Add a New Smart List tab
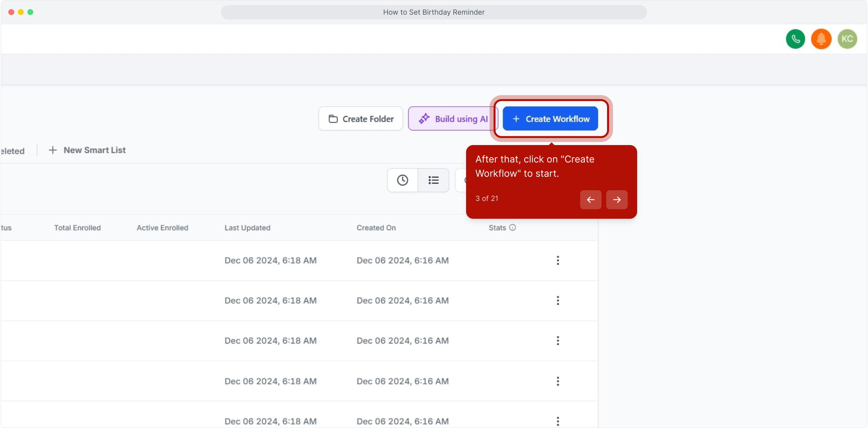This screenshot has width=868, height=428. click(87, 150)
